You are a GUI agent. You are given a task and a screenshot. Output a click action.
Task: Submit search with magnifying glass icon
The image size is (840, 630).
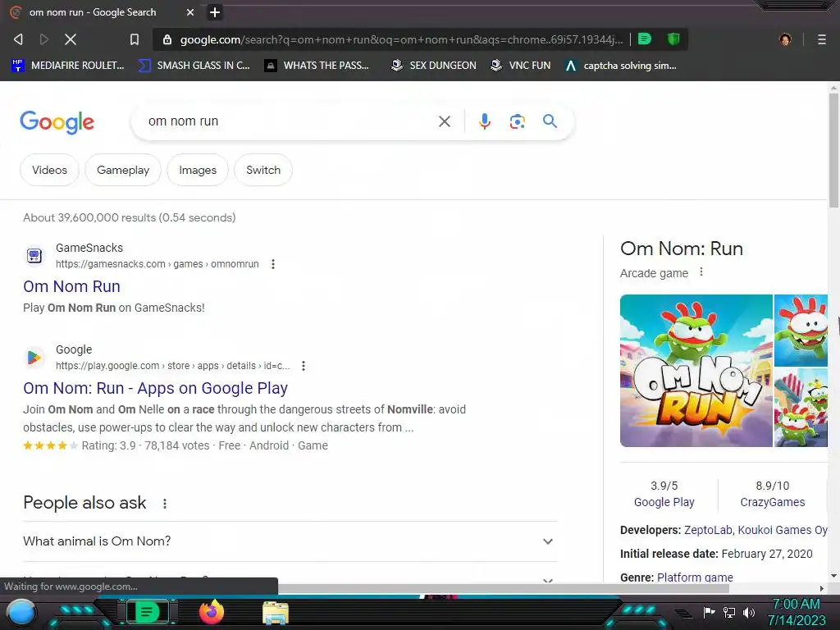click(x=550, y=121)
